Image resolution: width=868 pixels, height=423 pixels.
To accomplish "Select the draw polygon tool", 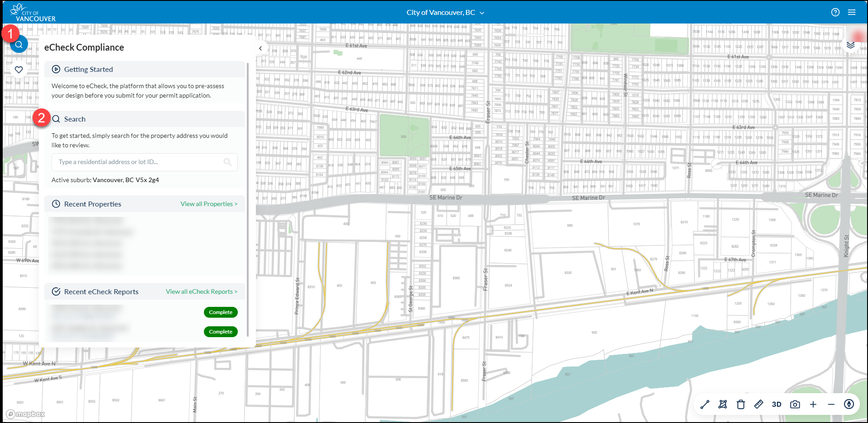I will pyautogui.click(x=723, y=404).
